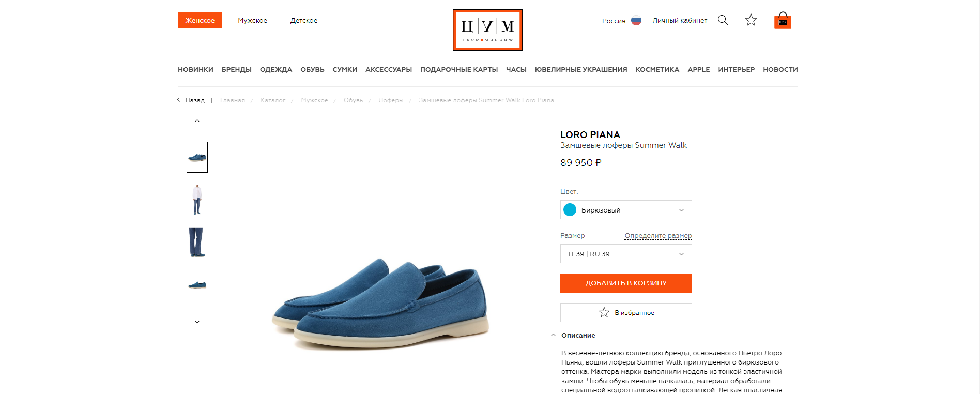
Task: Open the Цвет color dropdown
Action: [x=626, y=210]
